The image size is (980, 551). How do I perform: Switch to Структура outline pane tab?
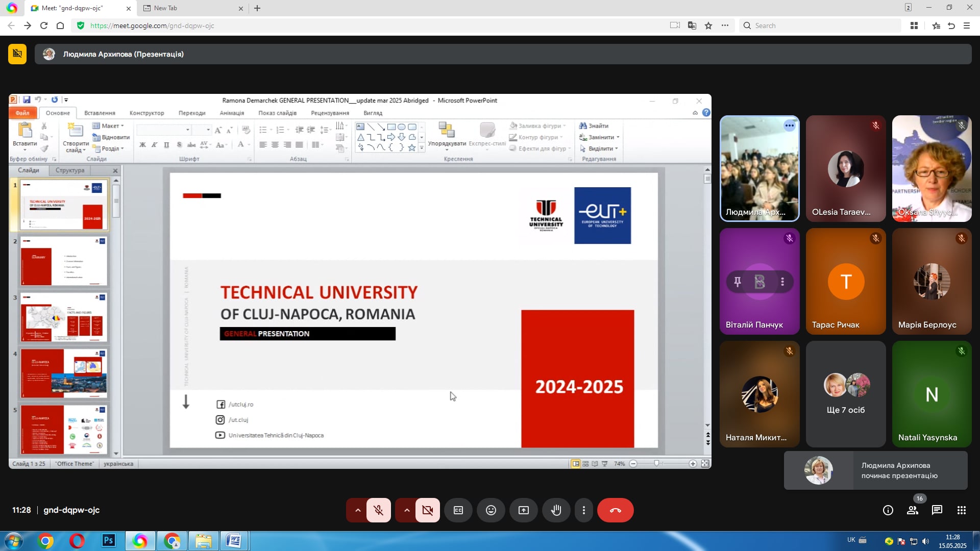[70, 170]
